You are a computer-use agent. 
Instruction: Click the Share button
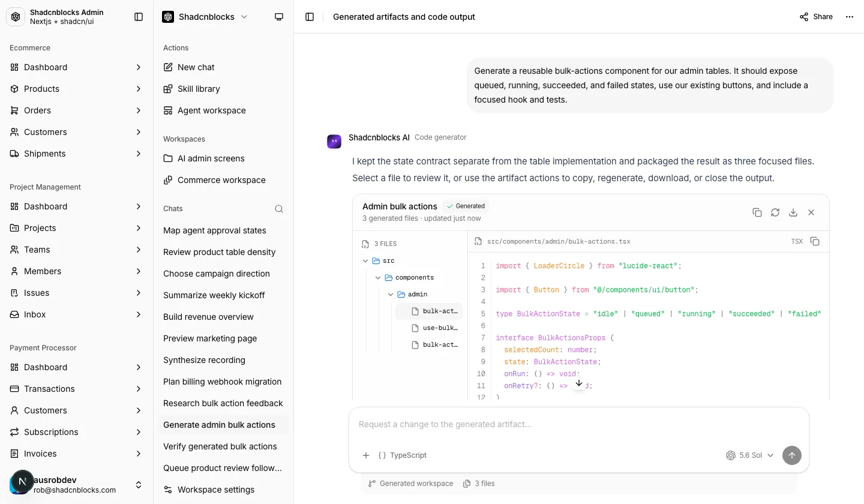click(x=816, y=17)
